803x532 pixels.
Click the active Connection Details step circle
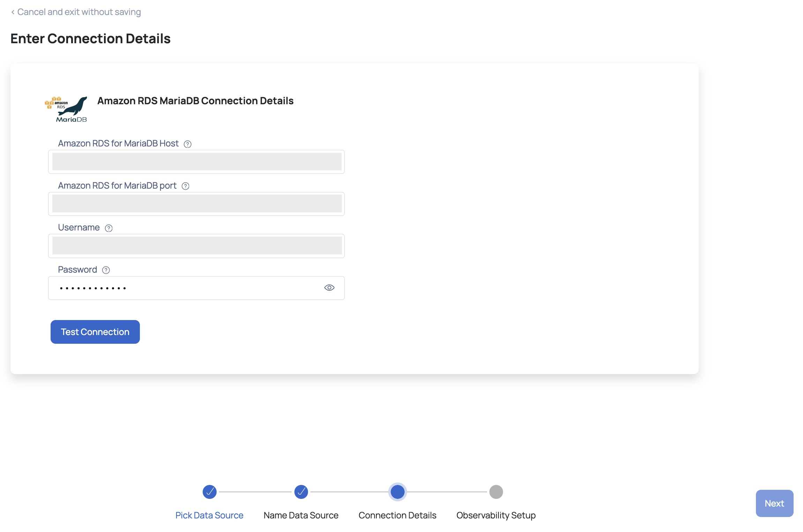398,492
